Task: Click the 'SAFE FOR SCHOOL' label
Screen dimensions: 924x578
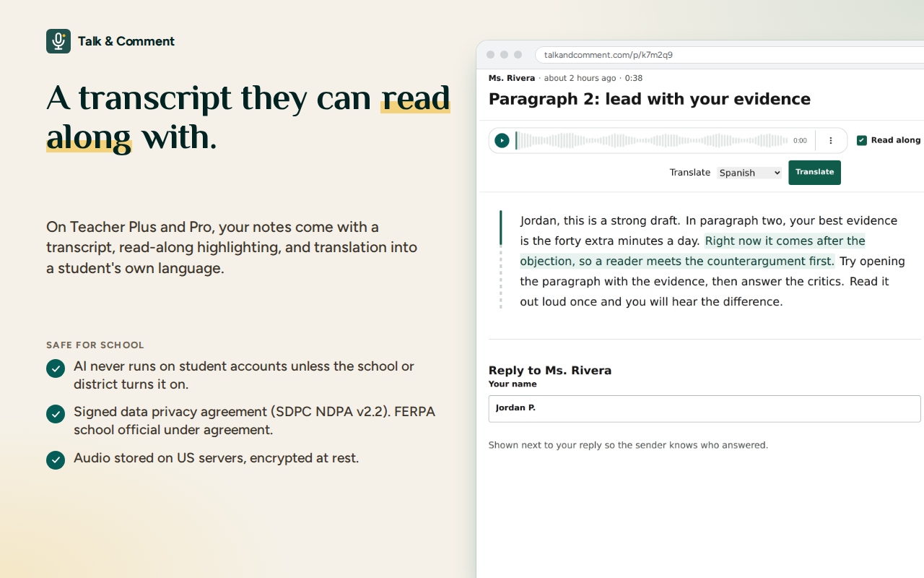Action: point(95,345)
